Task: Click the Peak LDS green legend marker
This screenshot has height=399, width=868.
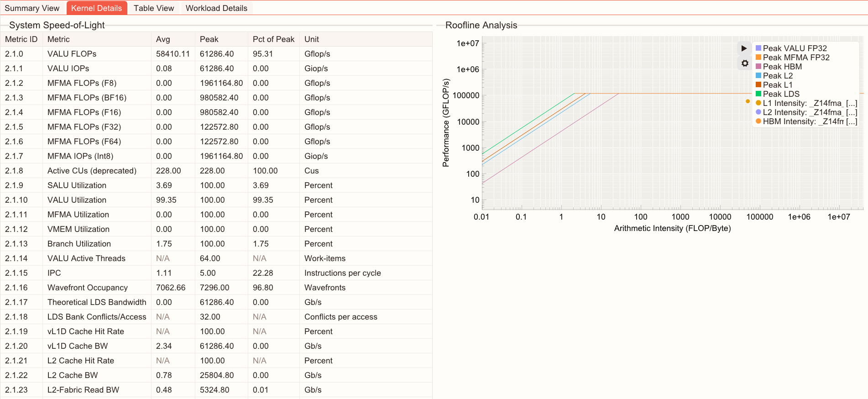Action: [x=758, y=94]
